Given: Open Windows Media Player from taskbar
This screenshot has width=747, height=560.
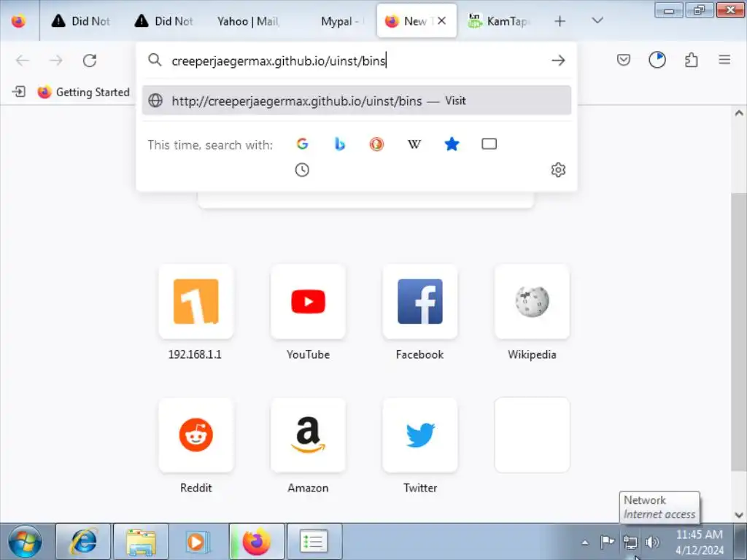Looking at the screenshot, I should click(x=198, y=542).
